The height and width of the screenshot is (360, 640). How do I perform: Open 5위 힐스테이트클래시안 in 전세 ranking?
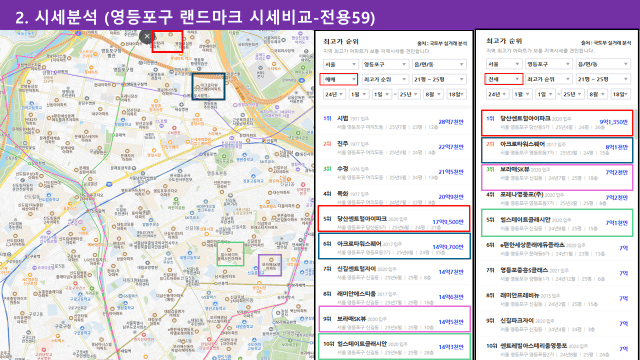(557, 222)
